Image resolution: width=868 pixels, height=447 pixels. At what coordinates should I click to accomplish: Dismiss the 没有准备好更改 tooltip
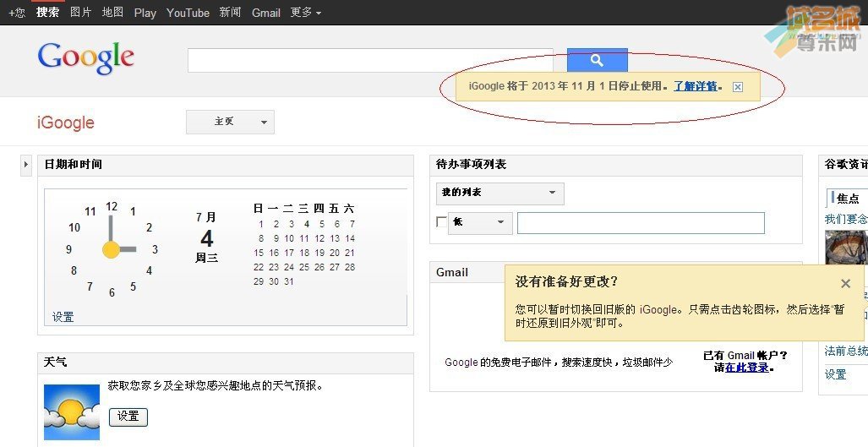point(845,284)
